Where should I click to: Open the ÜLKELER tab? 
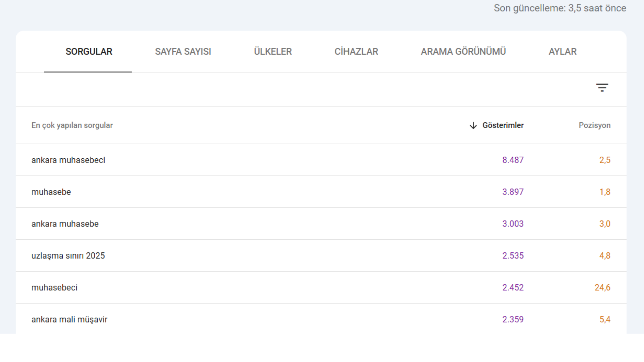click(x=273, y=52)
